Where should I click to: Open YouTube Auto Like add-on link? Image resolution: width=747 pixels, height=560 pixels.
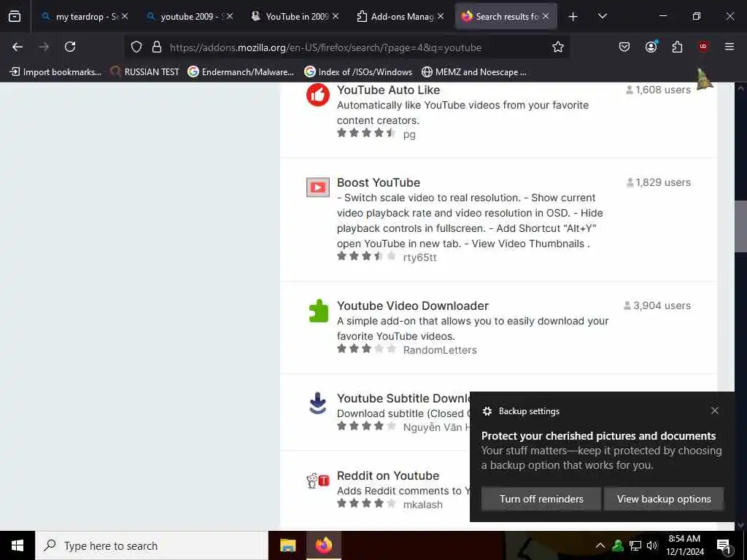coord(388,90)
